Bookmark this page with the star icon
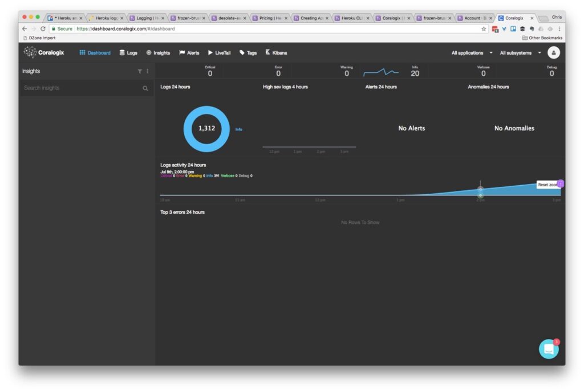This screenshot has width=584, height=392. (x=484, y=28)
